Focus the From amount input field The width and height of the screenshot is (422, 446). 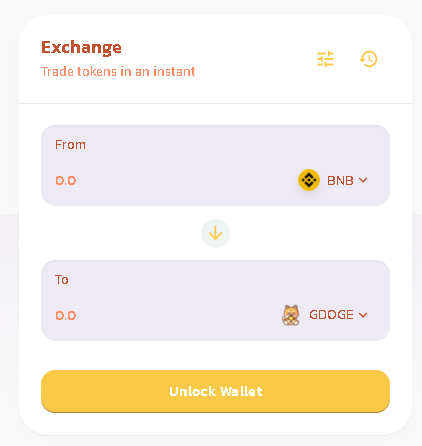(x=167, y=180)
